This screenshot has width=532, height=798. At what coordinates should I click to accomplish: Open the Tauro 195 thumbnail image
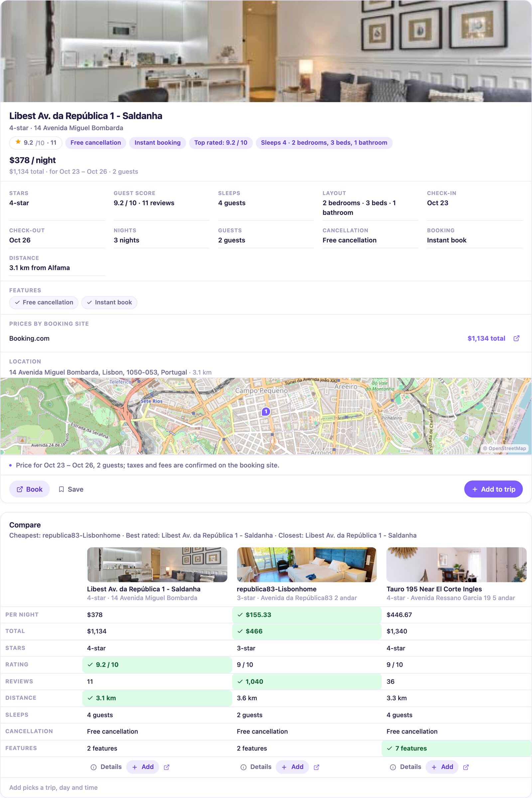pos(456,564)
